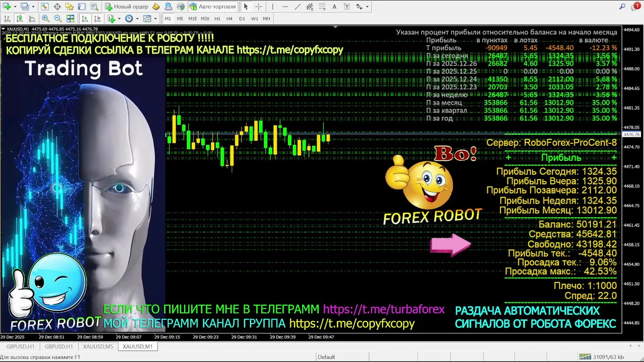This screenshot has width=644, height=362.
Task: Select the vertical line drawing tool
Action: click(x=273, y=7)
